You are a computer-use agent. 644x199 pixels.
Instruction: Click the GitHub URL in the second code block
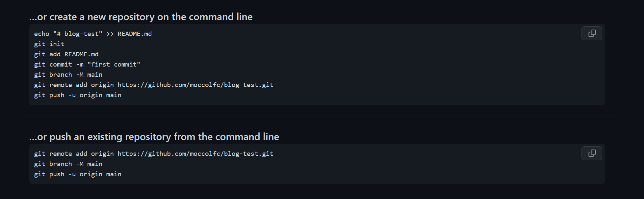coord(195,154)
